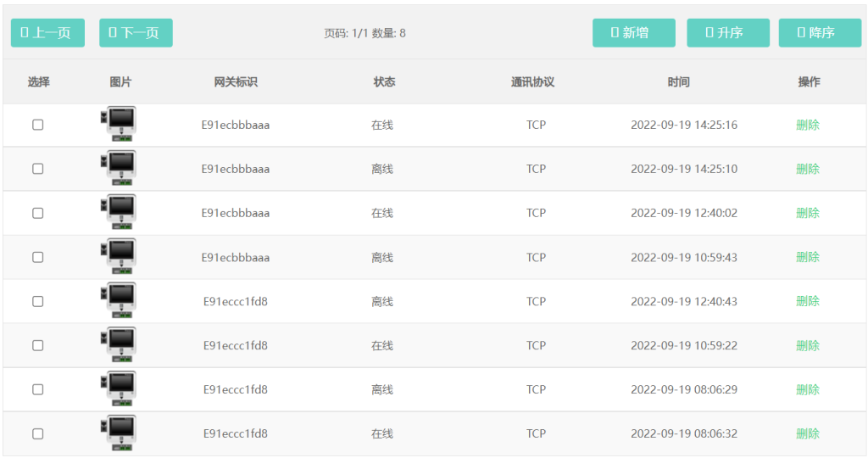Delete the row timed 14:25:10

click(807, 169)
